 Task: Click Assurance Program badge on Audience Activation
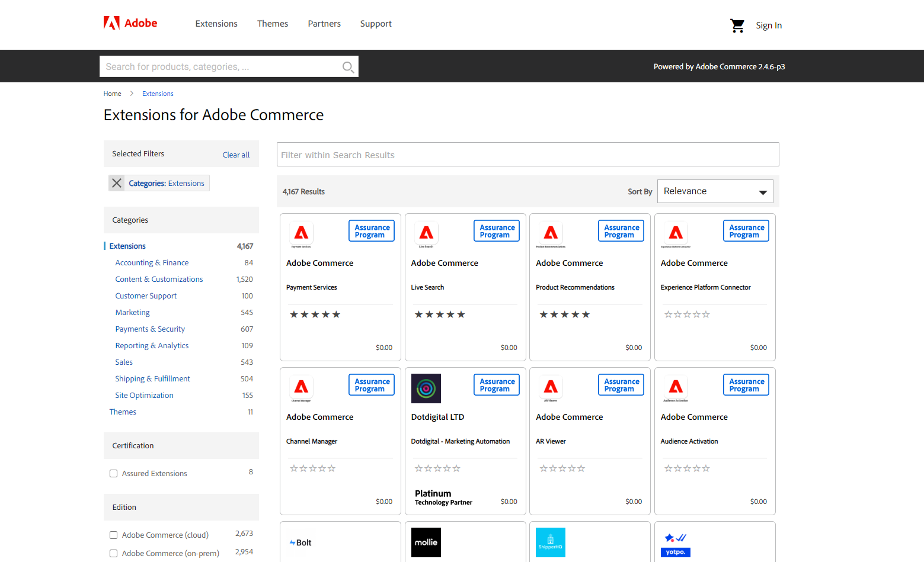[746, 385]
